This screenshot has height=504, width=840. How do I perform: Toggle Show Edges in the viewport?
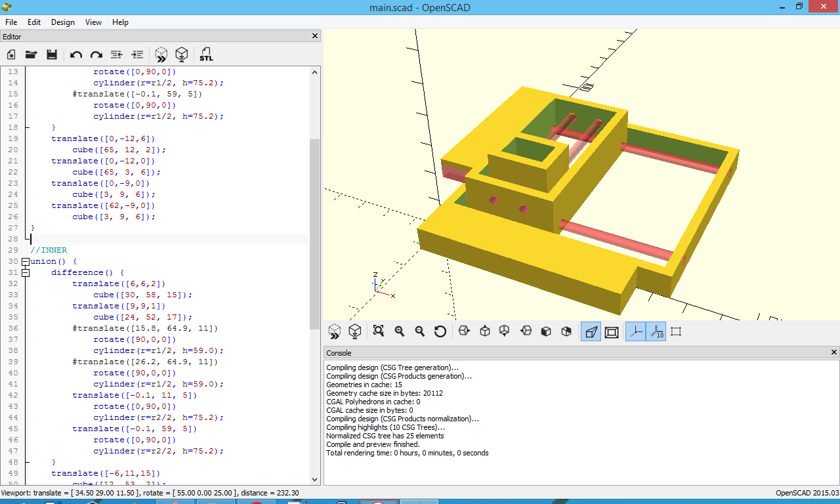(x=677, y=331)
